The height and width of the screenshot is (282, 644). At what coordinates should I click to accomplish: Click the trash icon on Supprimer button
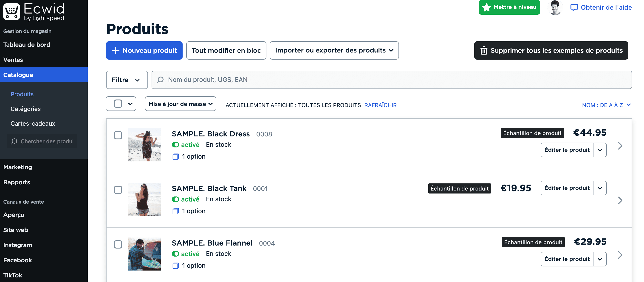484,50
